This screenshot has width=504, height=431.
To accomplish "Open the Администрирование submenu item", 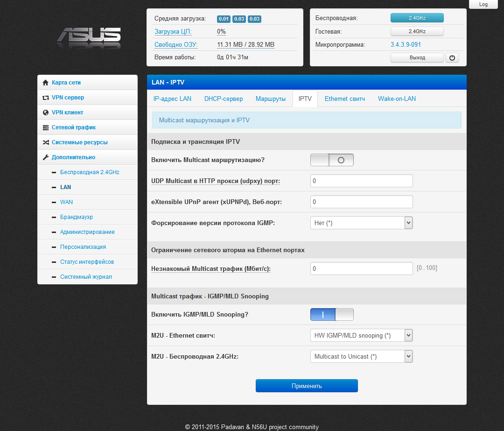I will [x=87, y=232].
